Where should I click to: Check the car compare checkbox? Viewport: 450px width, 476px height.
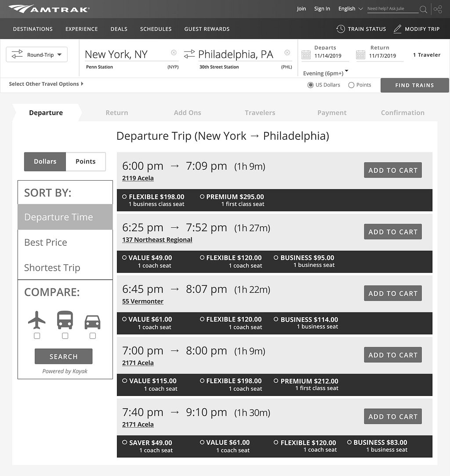(x=93, y=336)
